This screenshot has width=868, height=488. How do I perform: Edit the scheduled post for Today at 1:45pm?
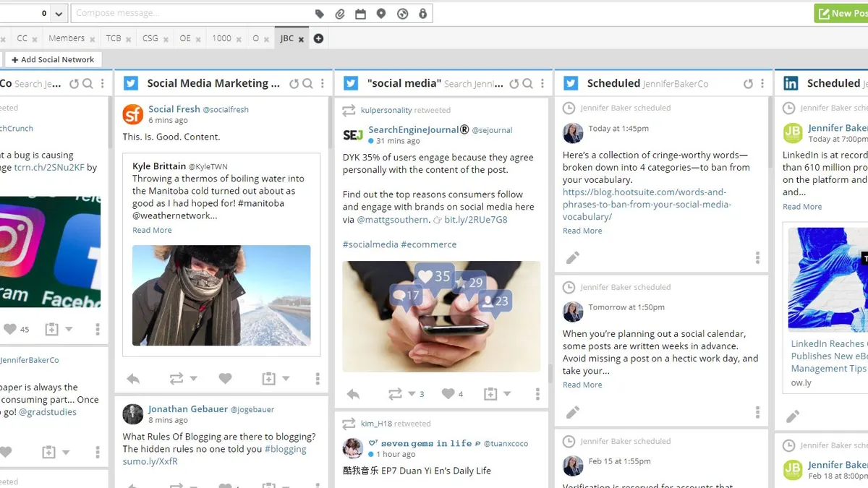click(x=573, y=257)
